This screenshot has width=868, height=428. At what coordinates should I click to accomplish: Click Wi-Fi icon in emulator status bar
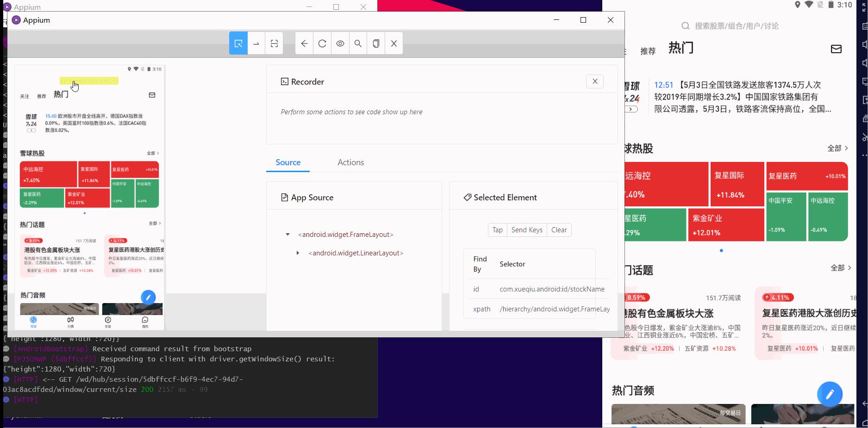tap(809, 5)
